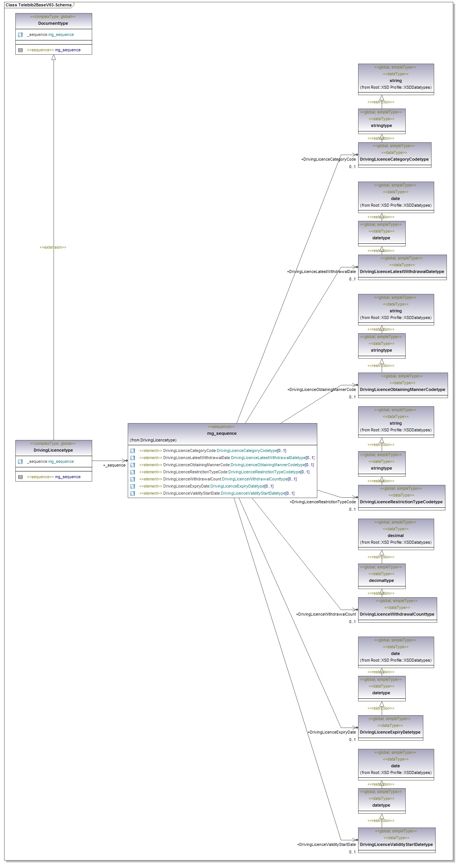The image size is (463, 868).
Task: Click the extension label on the generalization line
Action: 53,247
